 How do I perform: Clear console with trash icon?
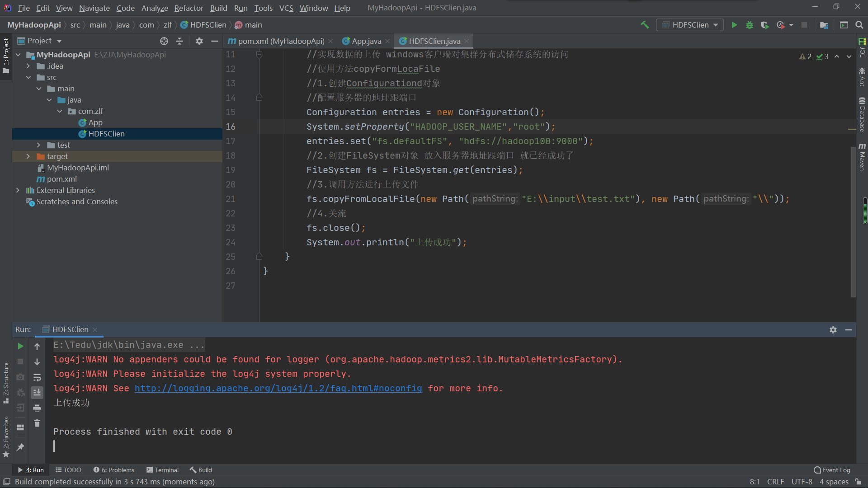point(37,423)
